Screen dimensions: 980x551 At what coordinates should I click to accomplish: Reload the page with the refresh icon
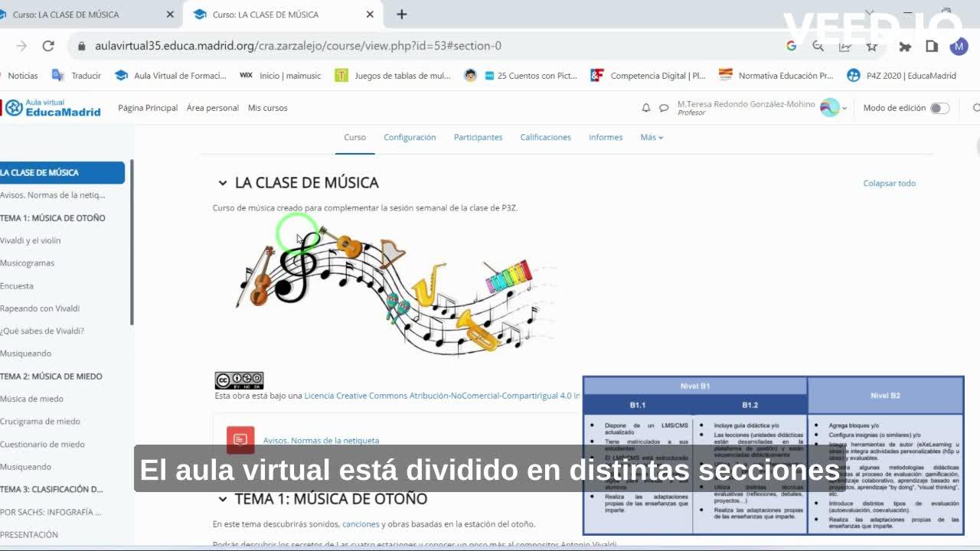coord(48,46)
